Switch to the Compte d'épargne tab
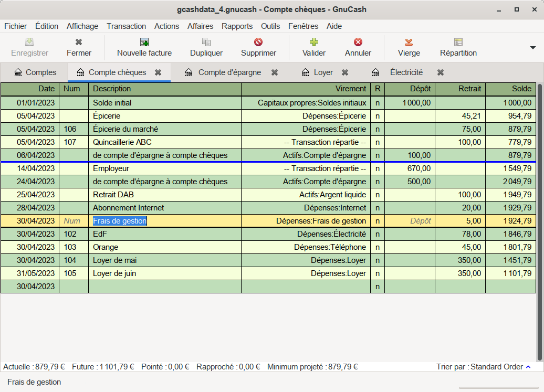This screenshot has height=392, width=544. tap(229, 72)
